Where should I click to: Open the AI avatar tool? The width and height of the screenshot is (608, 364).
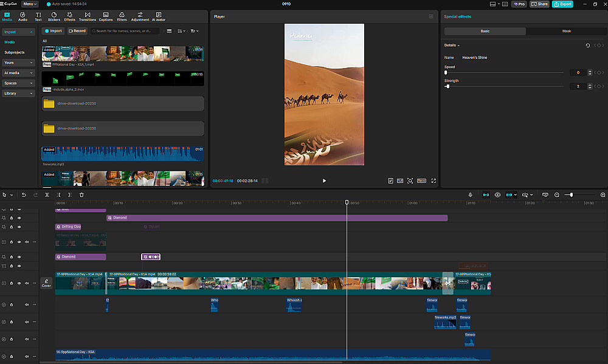[x=158, y=16]
